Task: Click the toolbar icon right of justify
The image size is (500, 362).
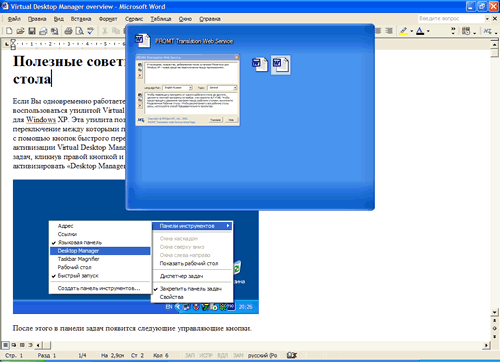Action: pos(389,31)
